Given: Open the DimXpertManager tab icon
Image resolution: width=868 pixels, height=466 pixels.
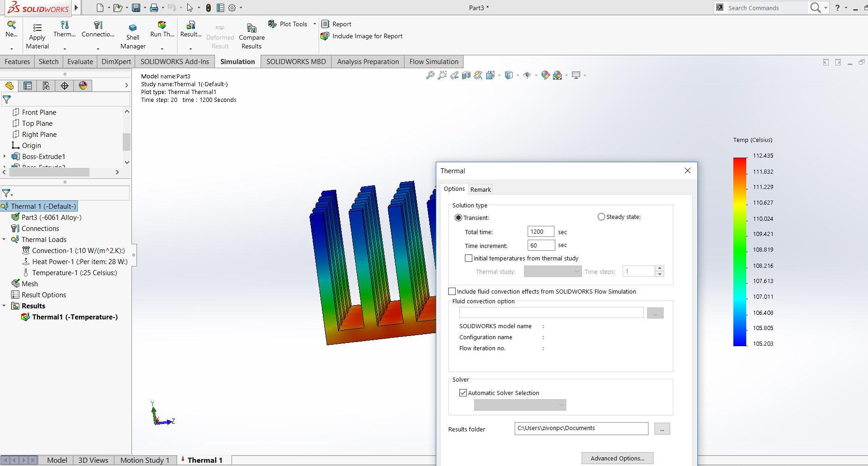Looking at the screenshot, I should click(x=65, y=86).
